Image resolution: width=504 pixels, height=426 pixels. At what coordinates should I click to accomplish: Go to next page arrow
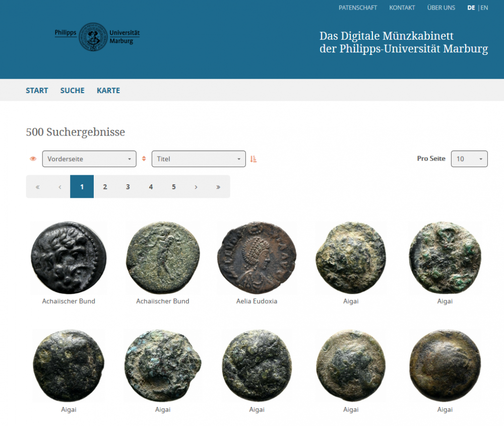pyautogui.click(x=196, y=187)
